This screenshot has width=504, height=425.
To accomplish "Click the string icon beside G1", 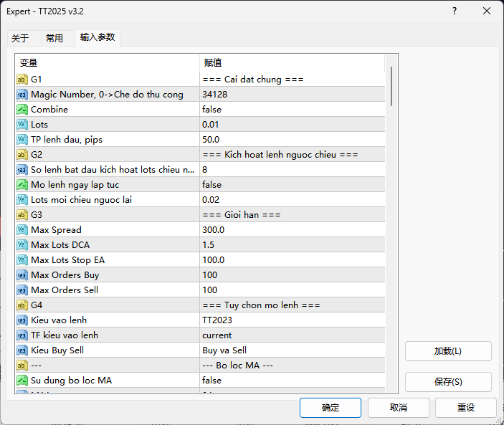I will pyautogui.click(x=22, y=79).
